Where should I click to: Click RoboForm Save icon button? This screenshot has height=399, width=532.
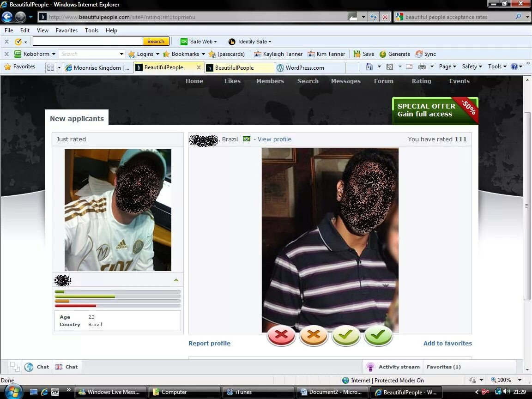coord(364,54)
